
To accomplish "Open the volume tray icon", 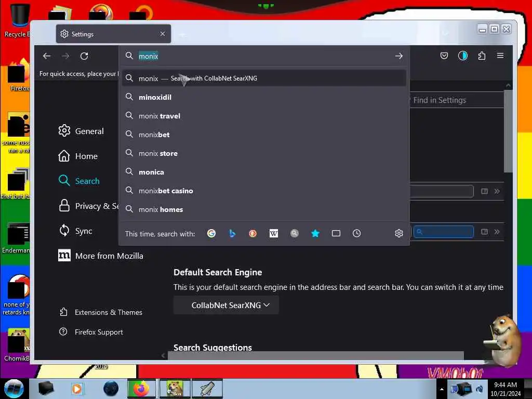I will 480,389.
